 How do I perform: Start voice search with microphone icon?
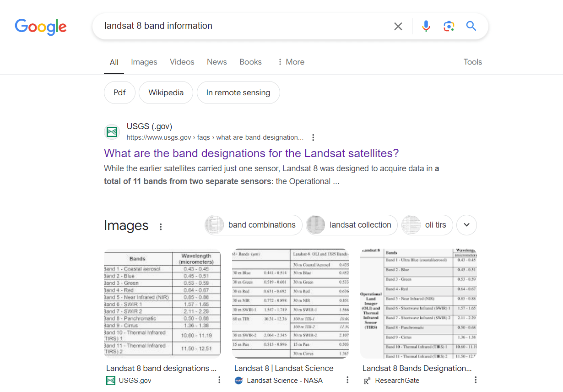[426, 27]
